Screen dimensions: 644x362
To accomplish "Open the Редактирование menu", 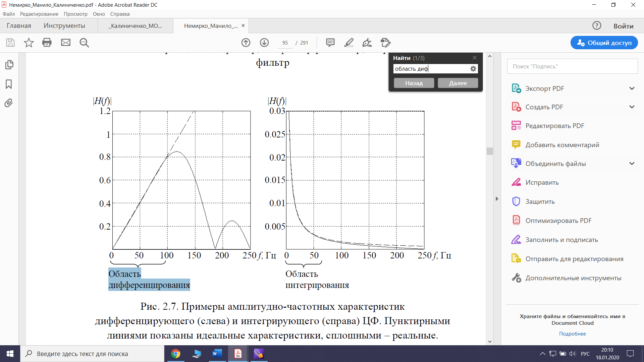I will point(39,14).
